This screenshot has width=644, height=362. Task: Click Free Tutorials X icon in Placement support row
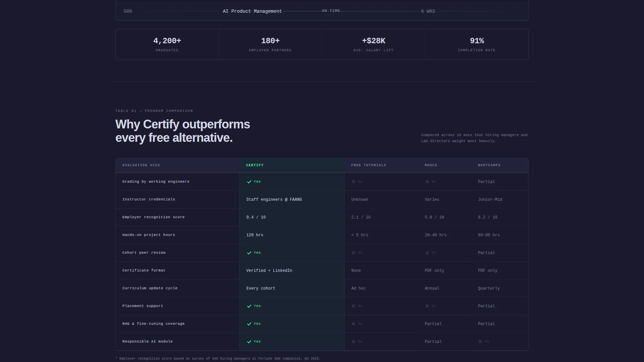pyautogui.click(x=354, y=306)
